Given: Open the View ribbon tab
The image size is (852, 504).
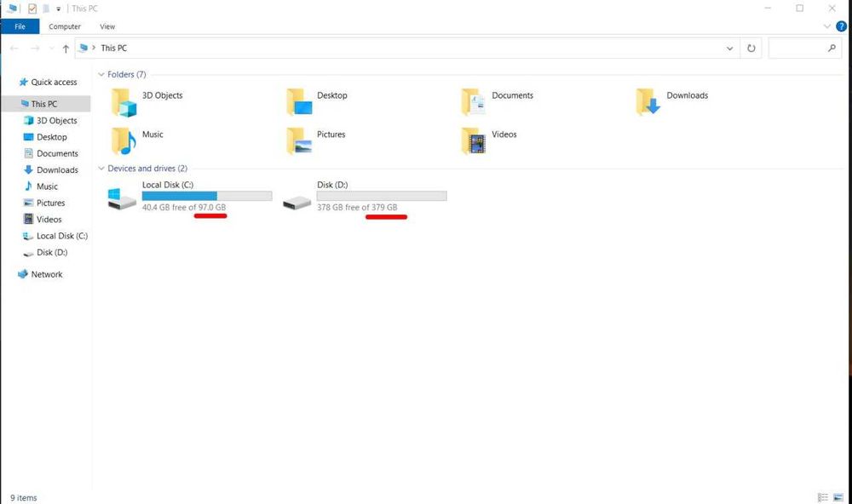Looking at the screenshot, I should 107,26.
